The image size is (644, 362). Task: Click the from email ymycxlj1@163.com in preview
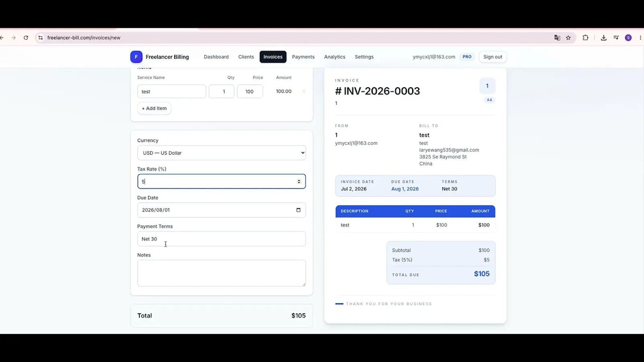356,143
